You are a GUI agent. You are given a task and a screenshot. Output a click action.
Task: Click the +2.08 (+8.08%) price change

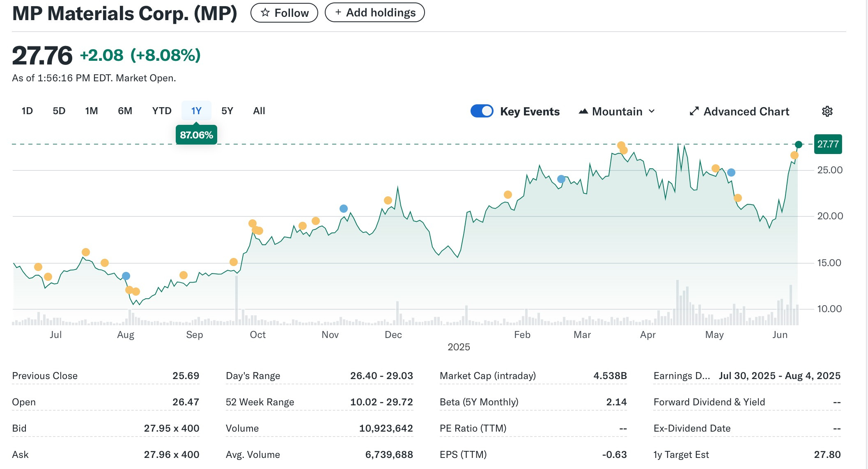tap(140, 55)
